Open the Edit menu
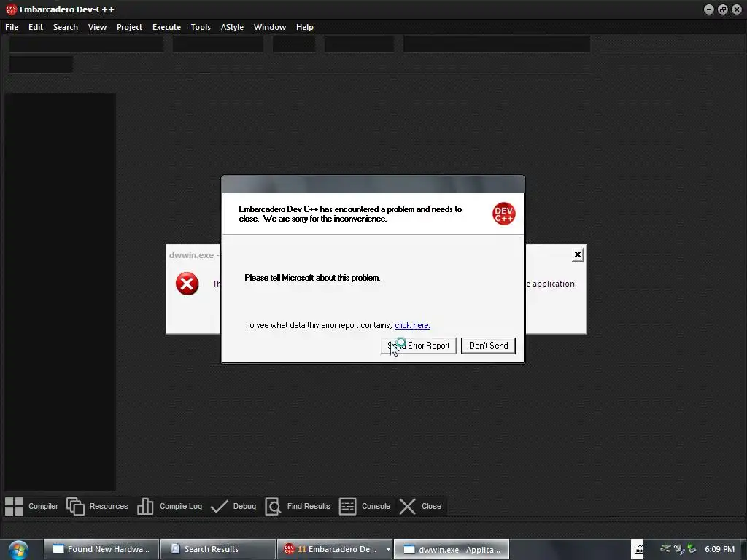This screenshot has width=747, height=560. click(36, 27)
